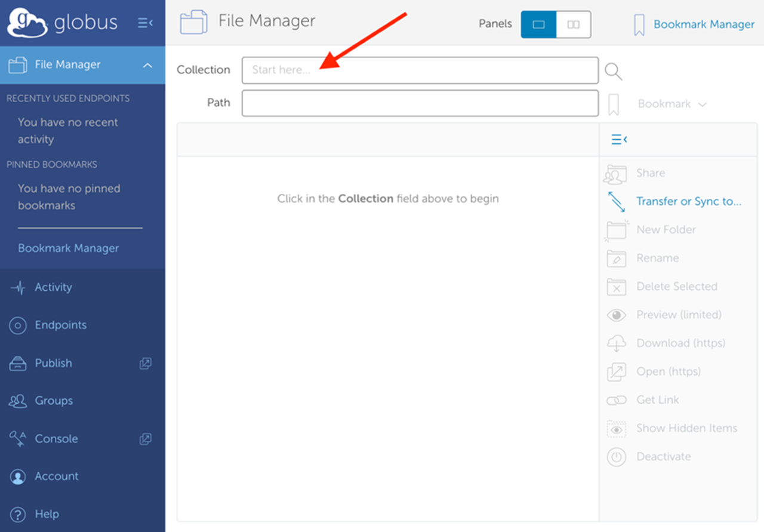Toggle Show Hidden Items option
Image resolution: width=764 pixels, height=532 pixels.
(616, 428)
